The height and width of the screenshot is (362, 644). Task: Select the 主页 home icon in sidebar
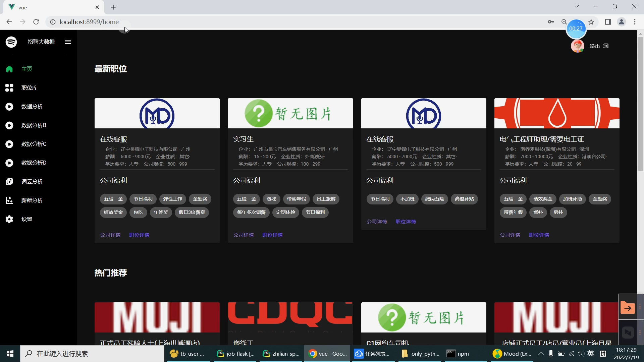click(9, 69)
